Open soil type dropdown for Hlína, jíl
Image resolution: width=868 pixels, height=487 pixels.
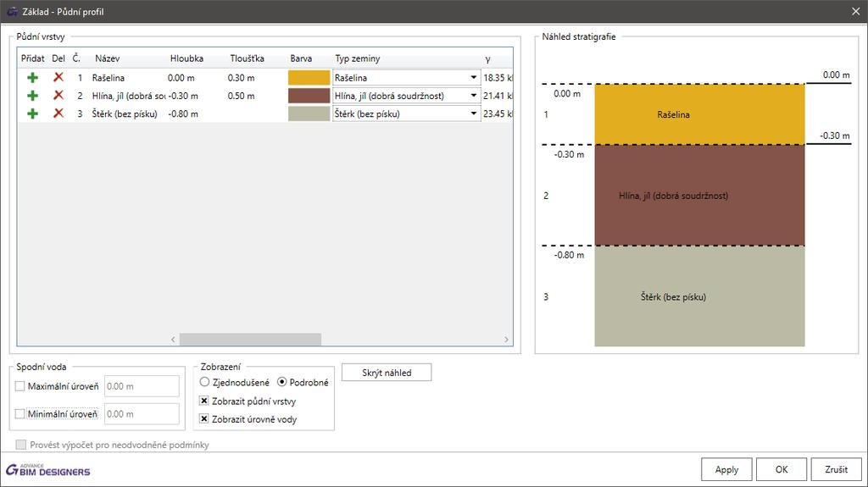(473, 96)
